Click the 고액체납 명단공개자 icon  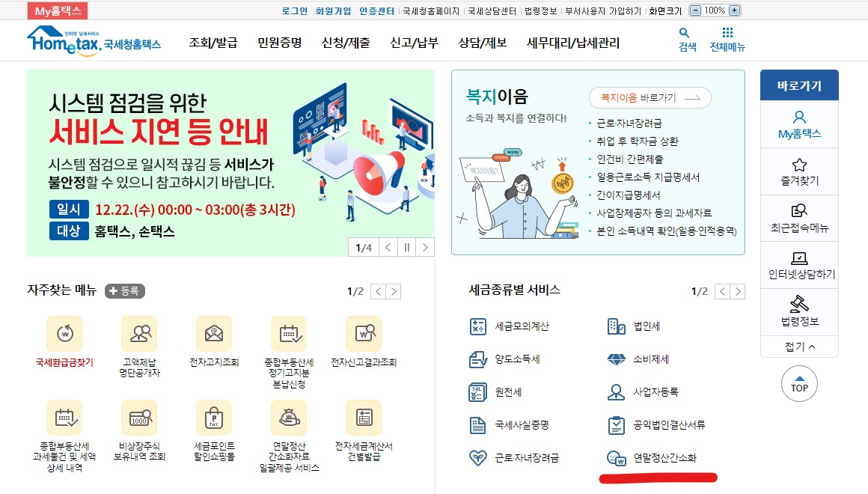click(x=139, y=334)
